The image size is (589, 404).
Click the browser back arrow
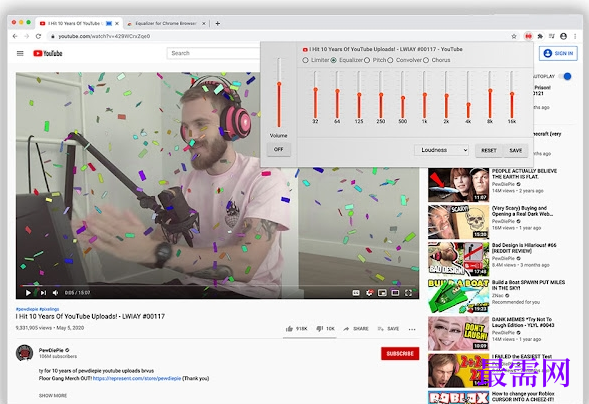15,36
